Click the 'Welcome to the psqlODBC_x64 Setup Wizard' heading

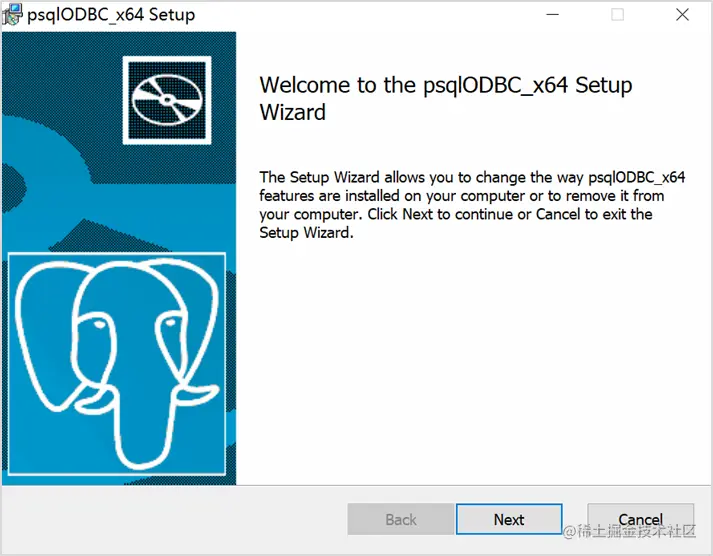tap(446, 98)
